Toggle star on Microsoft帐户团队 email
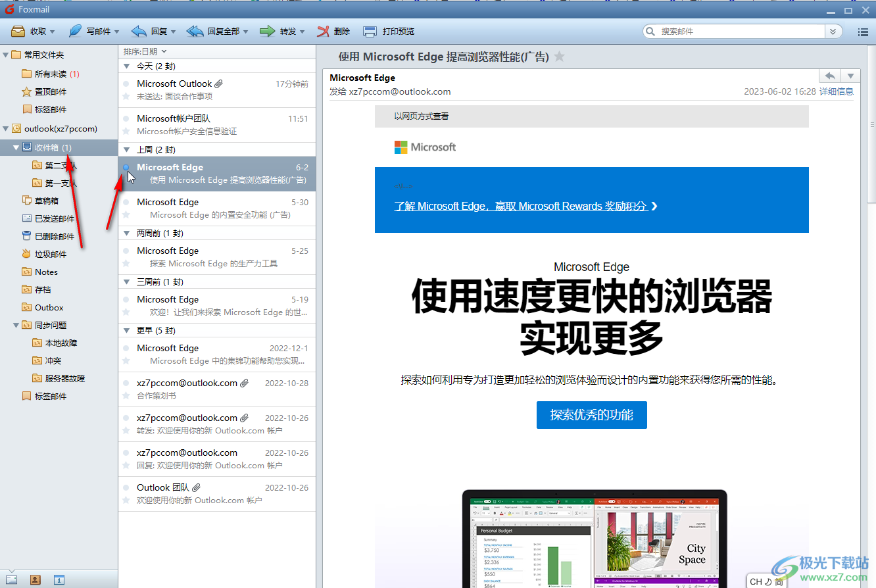The width and height of the screenshot is (876, 588). (x=126, y=131)
